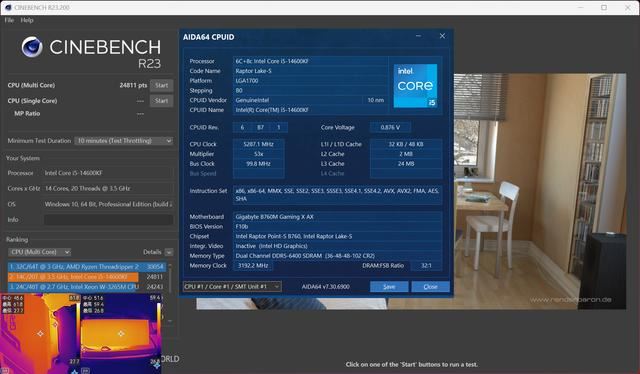Image resolution: width=640 pixels, height=374 pixels.
Task: Start the CPU Multi Core test
Action: [161, 85]
